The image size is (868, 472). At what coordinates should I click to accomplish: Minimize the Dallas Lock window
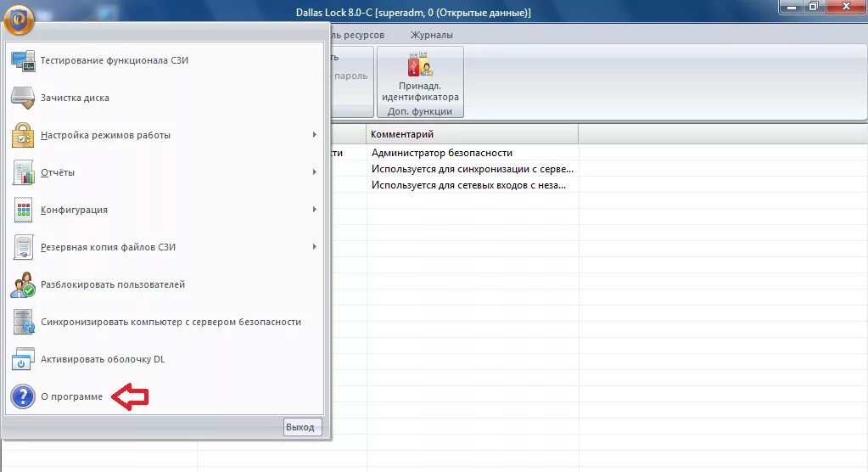point(792,7)
